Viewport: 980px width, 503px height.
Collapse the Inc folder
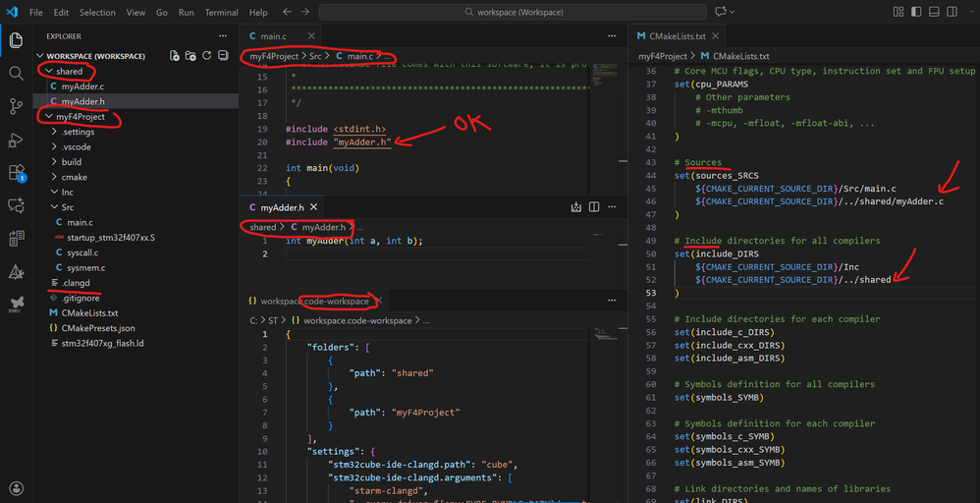(x=54, y=193)
